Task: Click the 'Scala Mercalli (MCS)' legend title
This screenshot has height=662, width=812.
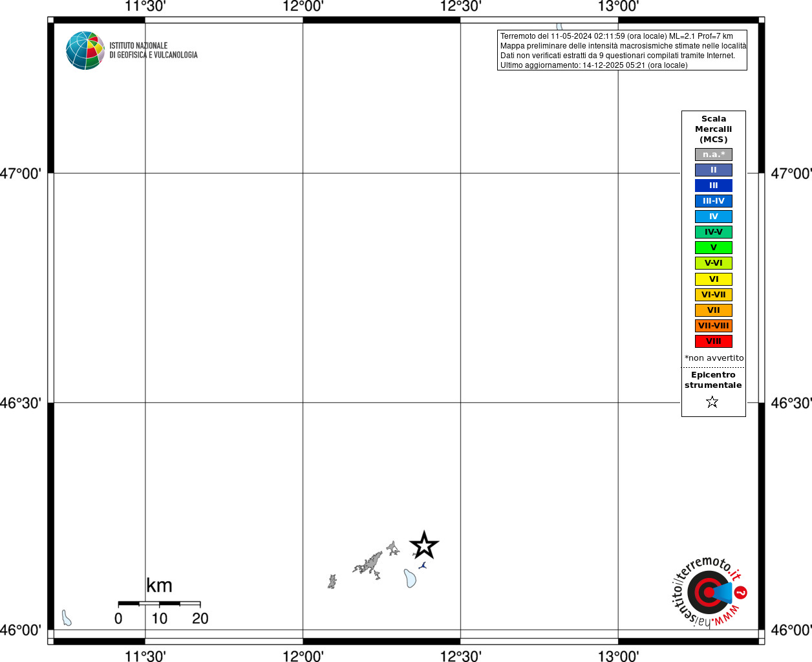Action: click(x=714, y=129)
